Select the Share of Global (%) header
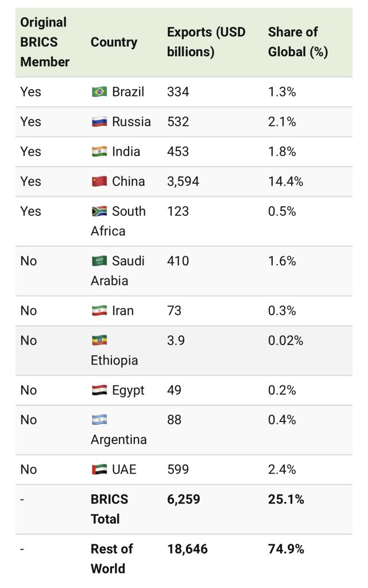The width and height of the screenshot is (368, 588). coord(297,42)
